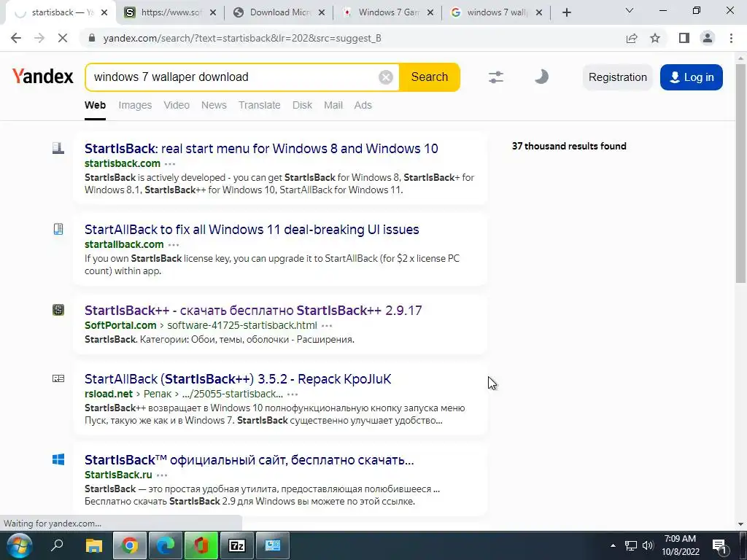Image resolution: width=747 pixels, height=560 pixels.
Task: Click the StartIsBack.ru green URL
Action: coord(118,475)
